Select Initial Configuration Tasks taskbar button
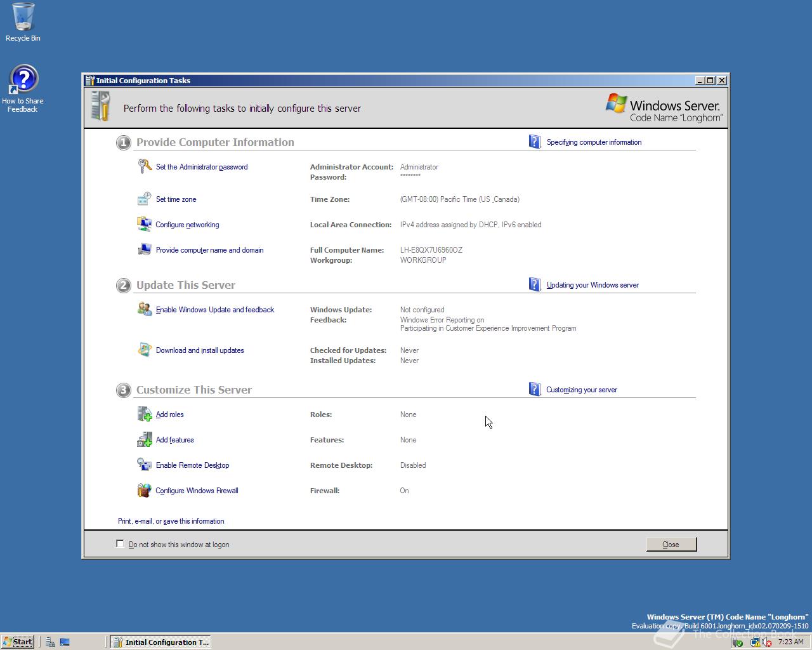 pos(160,642)
